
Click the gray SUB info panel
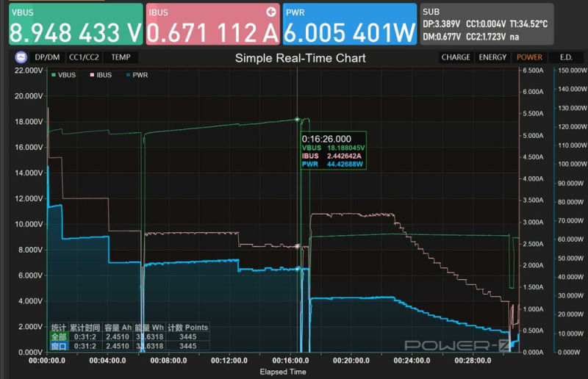pyautogui.click(x=502, y=25)
